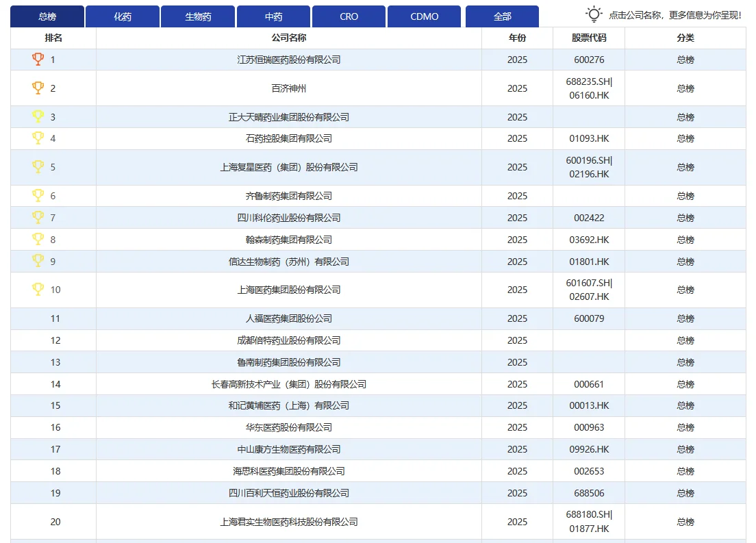Switch to the 化药 tab
The height and width of the screenshot is (543, 756).
[123, 16]
